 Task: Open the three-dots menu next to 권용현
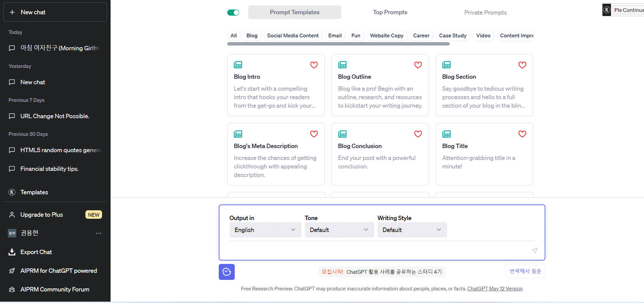(99, 233)
